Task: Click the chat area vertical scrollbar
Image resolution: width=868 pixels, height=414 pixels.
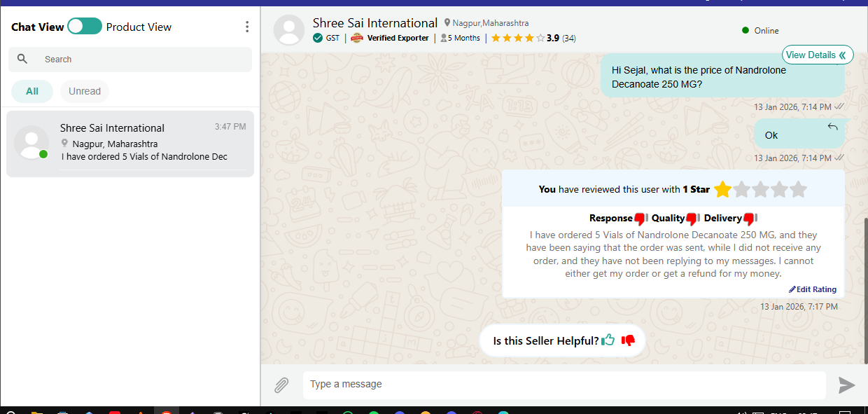Action: point(865,280)
